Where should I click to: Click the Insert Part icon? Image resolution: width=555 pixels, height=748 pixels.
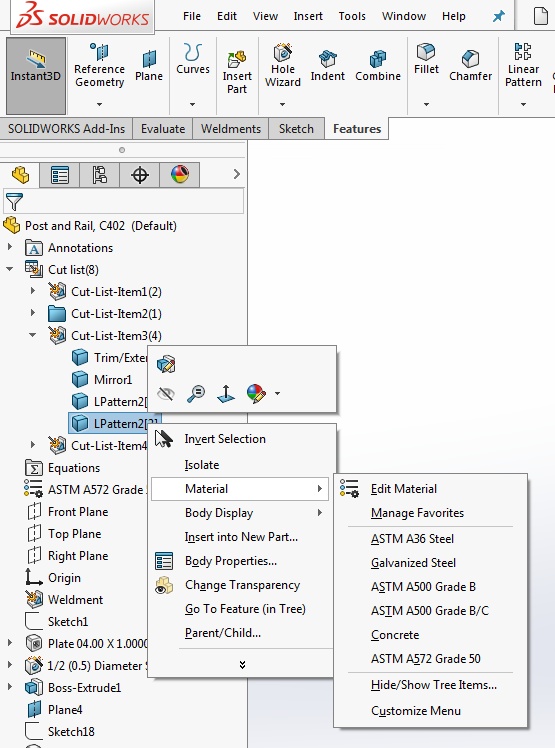click(x=237, y=60)
